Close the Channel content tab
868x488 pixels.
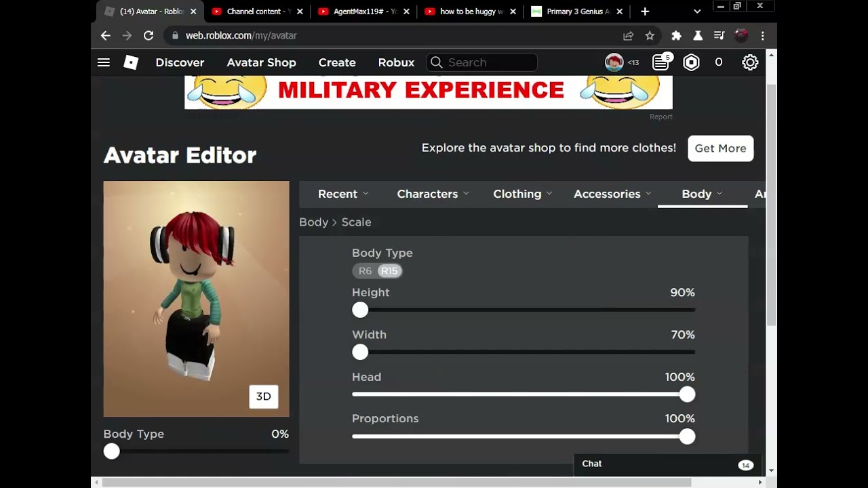coord(300,12)
